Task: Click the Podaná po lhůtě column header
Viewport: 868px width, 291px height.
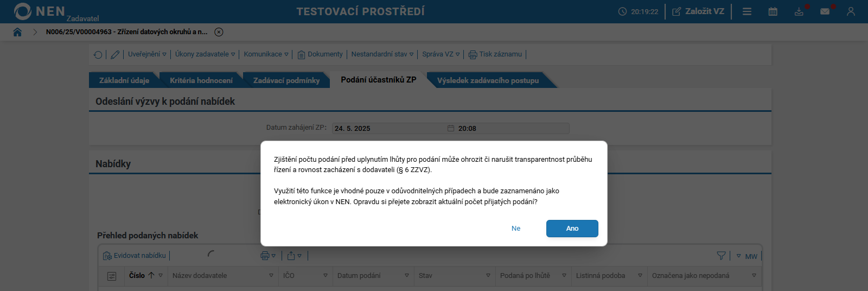Action: 525,276
